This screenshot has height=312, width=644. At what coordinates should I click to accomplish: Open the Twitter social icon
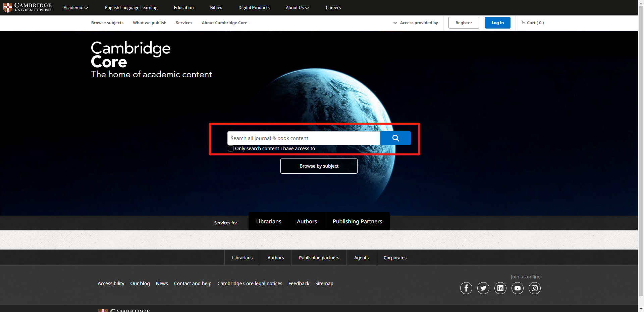point(483,288)
